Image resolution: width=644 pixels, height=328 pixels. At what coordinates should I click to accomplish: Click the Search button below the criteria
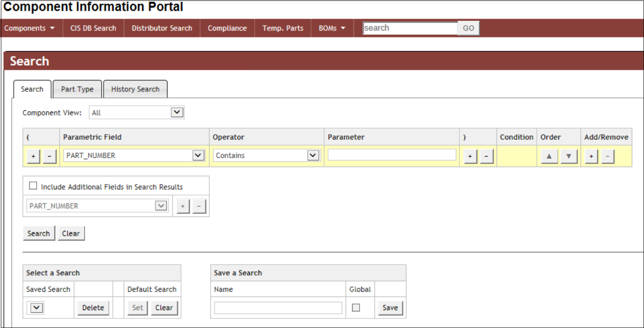(x=38, y=234)
